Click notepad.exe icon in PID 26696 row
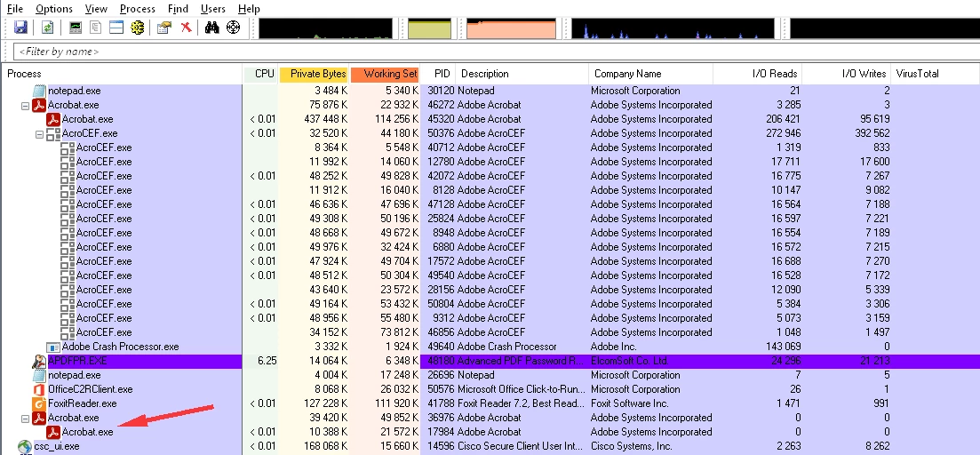Viewport: 980px width, 455px height. (39, 375)
